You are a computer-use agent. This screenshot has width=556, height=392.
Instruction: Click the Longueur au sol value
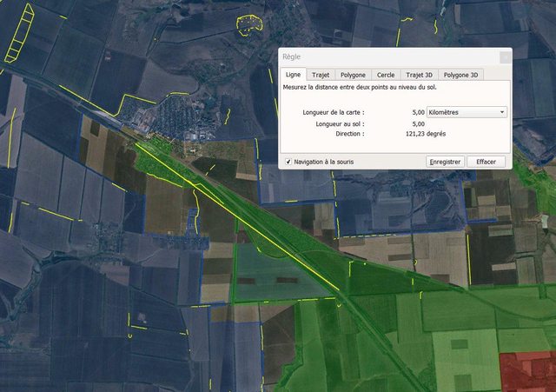[x=417, y=123]
